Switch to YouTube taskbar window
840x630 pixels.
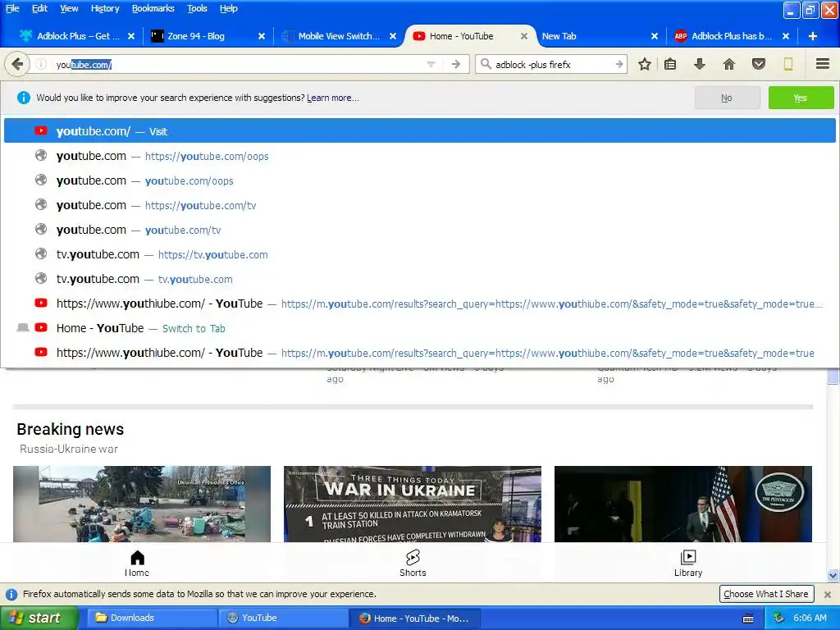(x=284, y=618)
